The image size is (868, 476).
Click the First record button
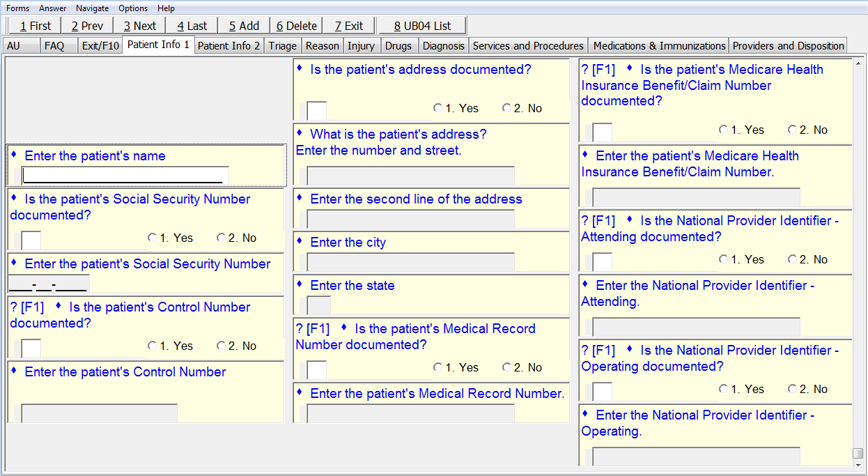click(x=35, y=26)
